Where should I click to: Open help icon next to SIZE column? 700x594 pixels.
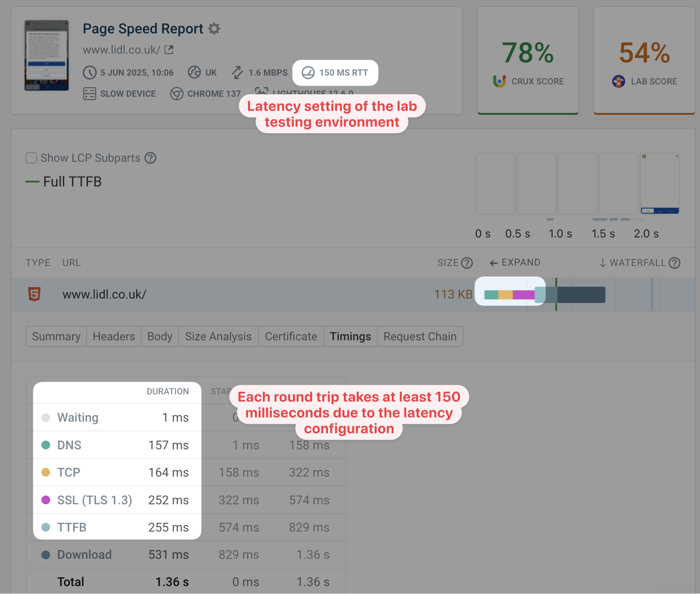pyautogui.click(x=467, y=263)
